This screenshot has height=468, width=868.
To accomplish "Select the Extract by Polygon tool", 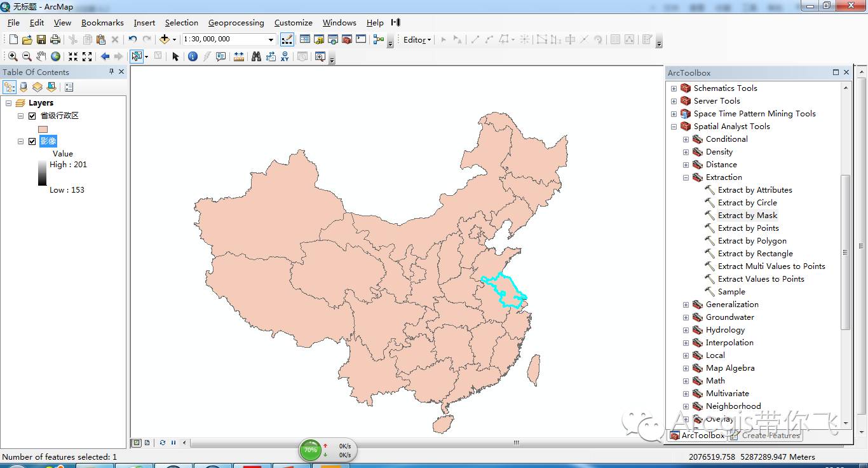I will 752,241.
